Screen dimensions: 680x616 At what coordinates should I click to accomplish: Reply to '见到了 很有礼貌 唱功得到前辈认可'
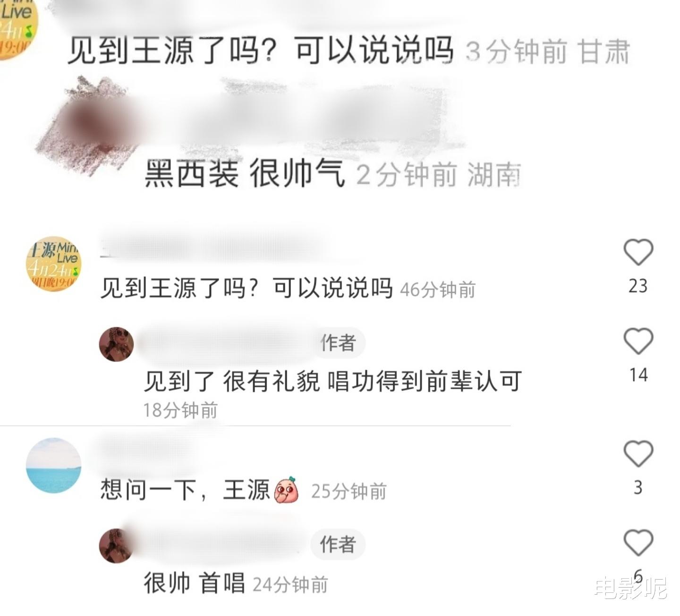pos(333,381)
